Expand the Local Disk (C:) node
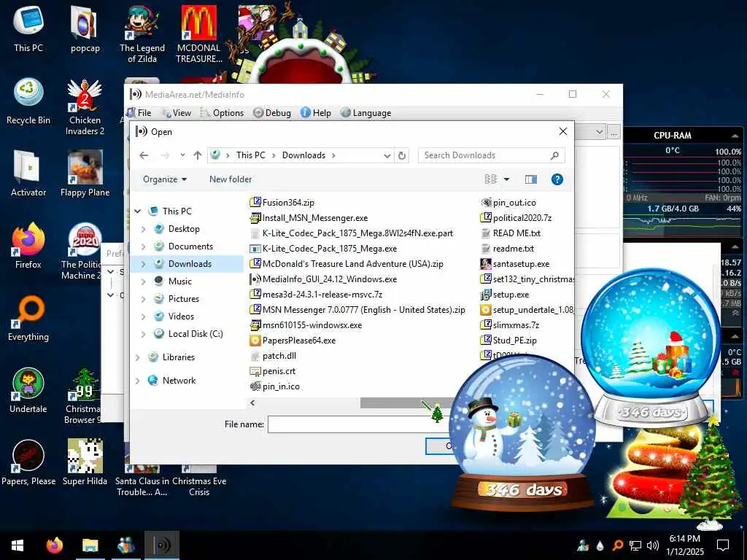 pyautogui.click(x=144, y=334)
